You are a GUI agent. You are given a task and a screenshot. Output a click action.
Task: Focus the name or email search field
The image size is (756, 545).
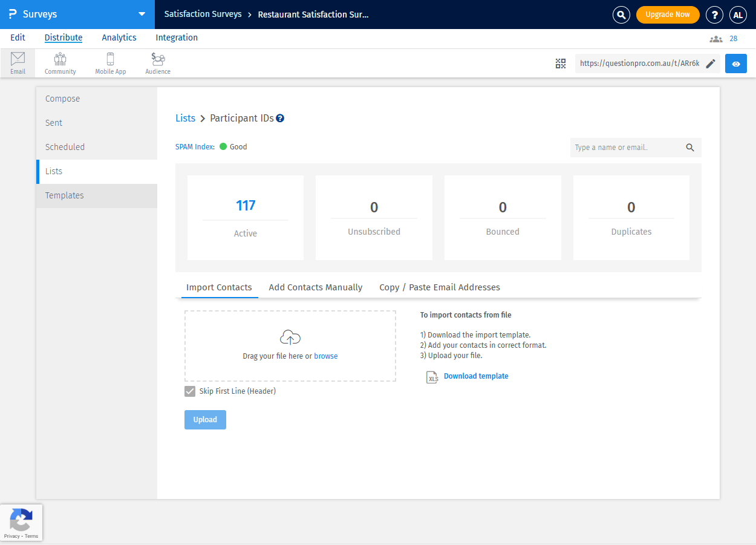coord(626,148)
